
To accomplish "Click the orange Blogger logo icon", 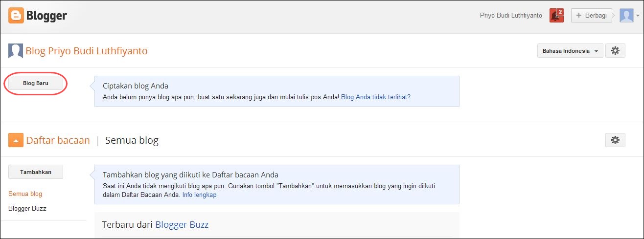I will (x=16, y=16).
